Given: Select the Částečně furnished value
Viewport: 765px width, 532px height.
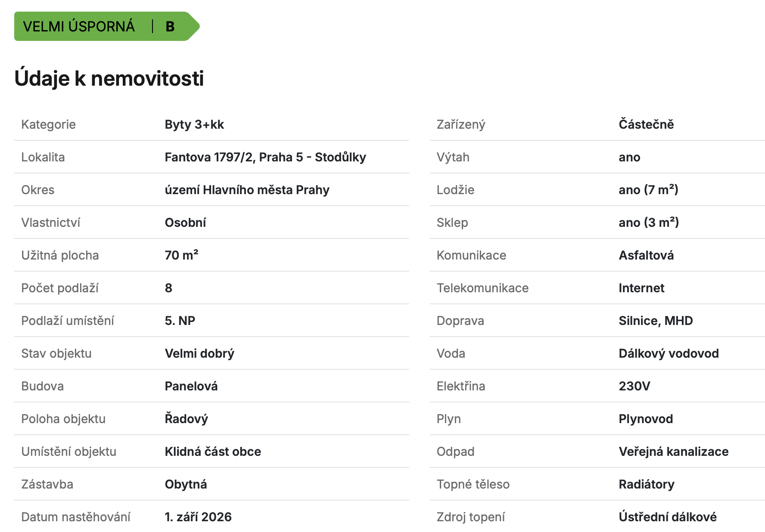Looking at the screenshot, I should [646, 124].
